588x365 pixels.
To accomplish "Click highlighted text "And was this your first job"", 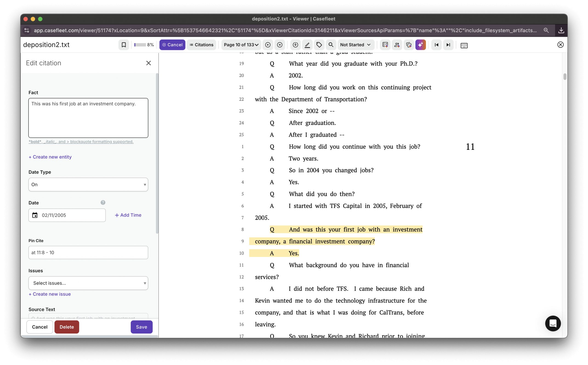I will [327, 229].
